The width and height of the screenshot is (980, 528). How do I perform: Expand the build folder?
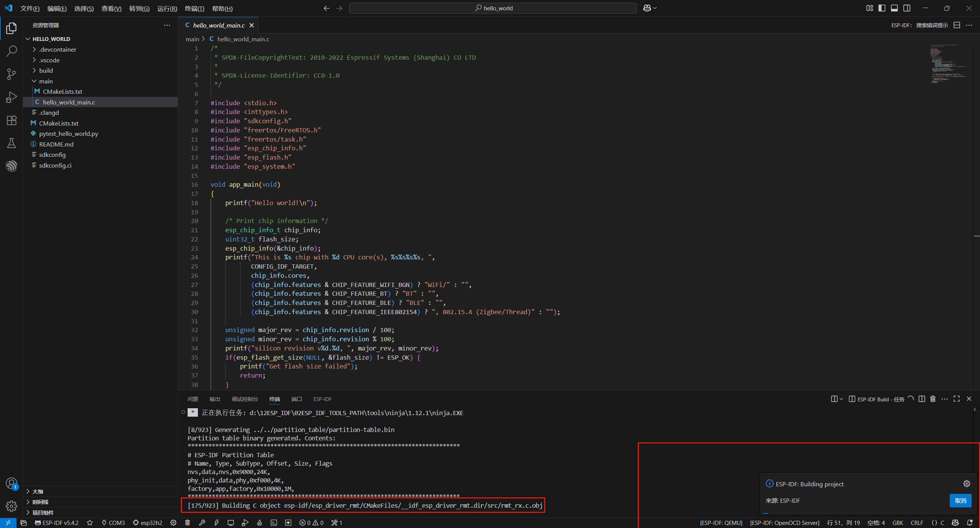tap(46, 70)
